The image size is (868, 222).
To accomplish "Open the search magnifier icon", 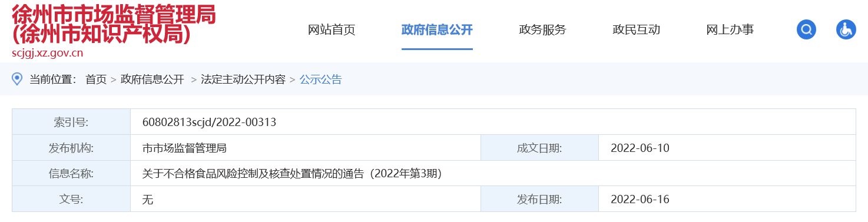I will 806,29.
